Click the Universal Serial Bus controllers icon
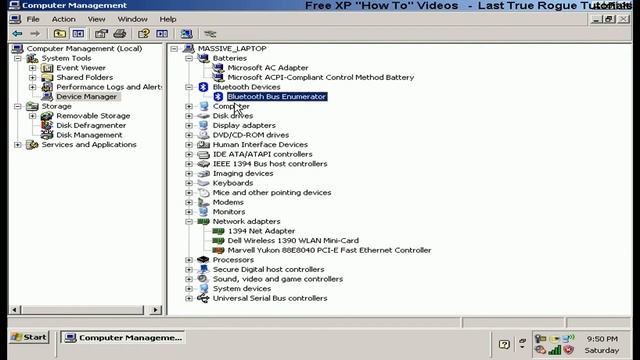Viewport: 640px width, 360px height. coord(203,298)
